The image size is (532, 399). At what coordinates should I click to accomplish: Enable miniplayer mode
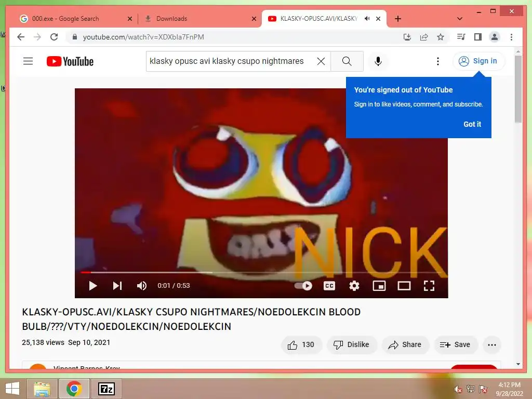point(379,286)
